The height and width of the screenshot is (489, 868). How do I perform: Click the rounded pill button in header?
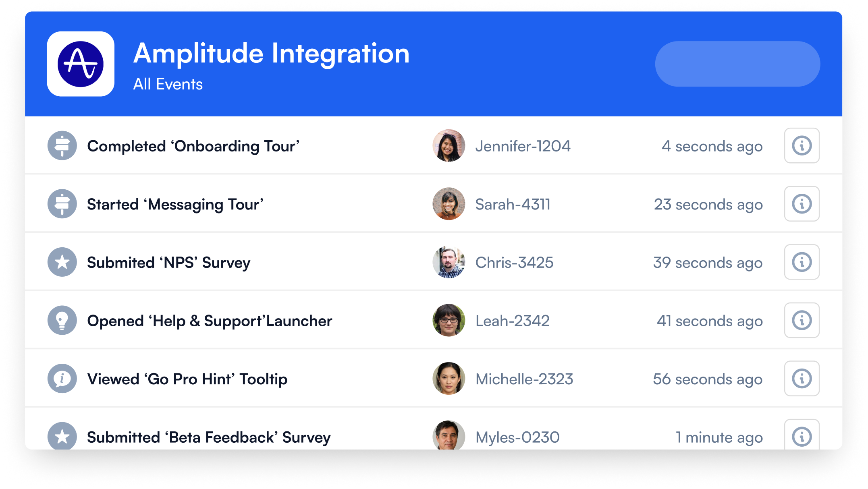(x=737, y=64)
